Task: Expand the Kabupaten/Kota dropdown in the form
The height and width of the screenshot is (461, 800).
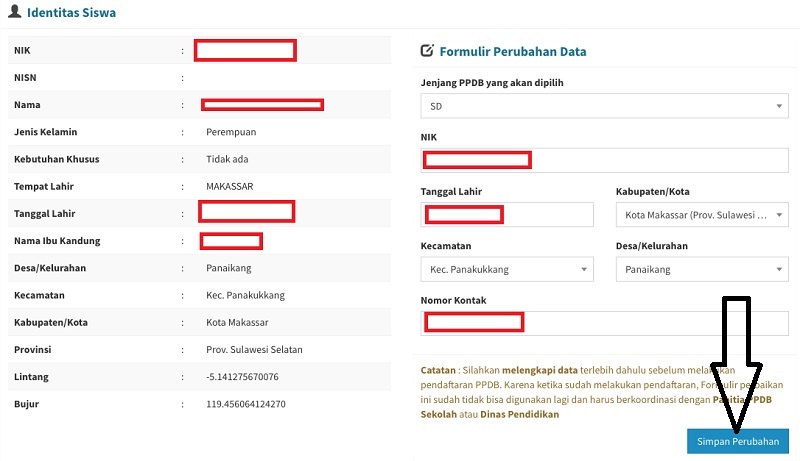Action: [x=702, y=214]
